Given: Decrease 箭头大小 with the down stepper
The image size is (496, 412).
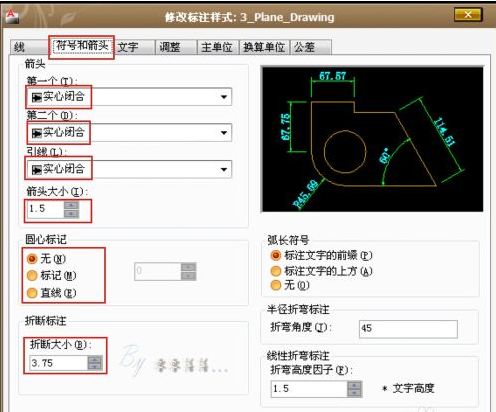Looking at the screenshot, I should [x=71, y=214].
